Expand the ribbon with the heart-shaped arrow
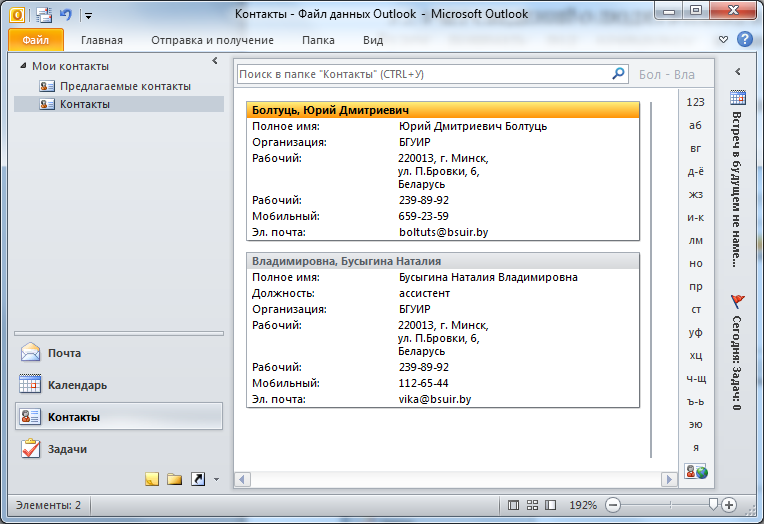Image resolution: width=764 pixels, height=524 pixels. (x=724, y=39)
